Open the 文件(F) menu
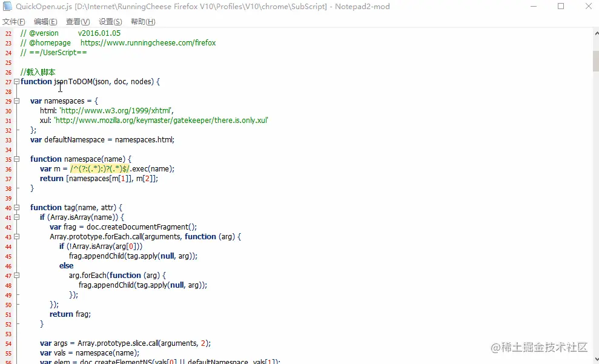 tap(14, 22)
